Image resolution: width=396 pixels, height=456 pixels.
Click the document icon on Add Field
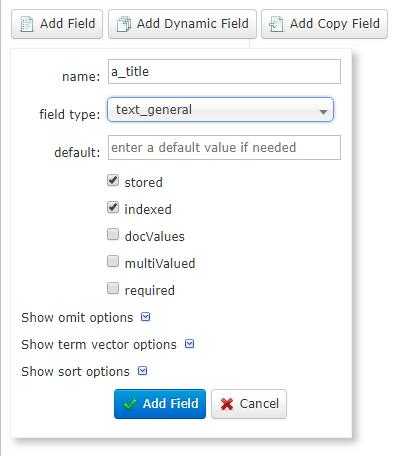(x=27, y=24)
